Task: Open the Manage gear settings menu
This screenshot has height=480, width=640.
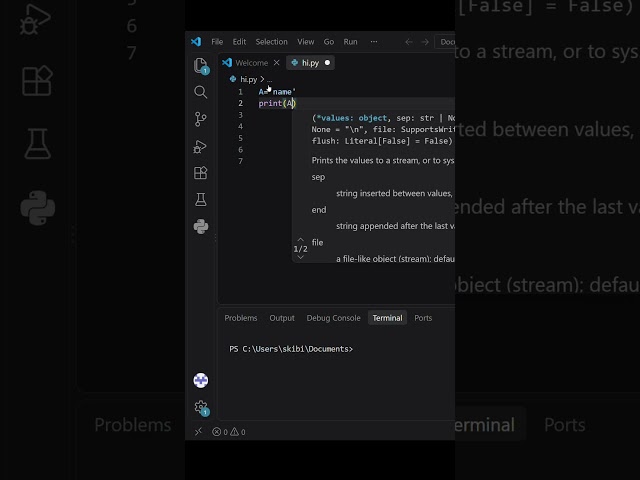Action: (201, 407)
